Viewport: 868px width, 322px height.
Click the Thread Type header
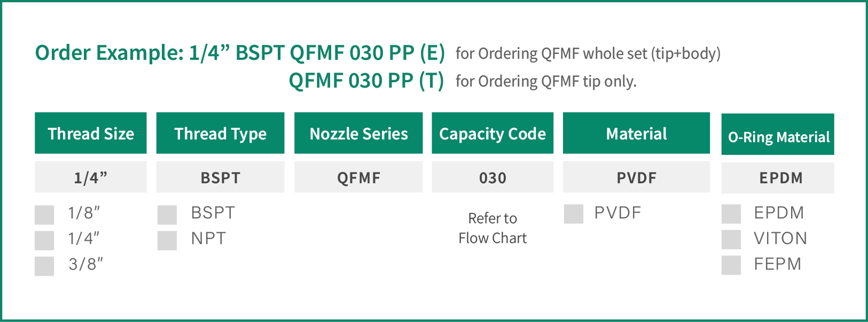[x=220, y=133]
